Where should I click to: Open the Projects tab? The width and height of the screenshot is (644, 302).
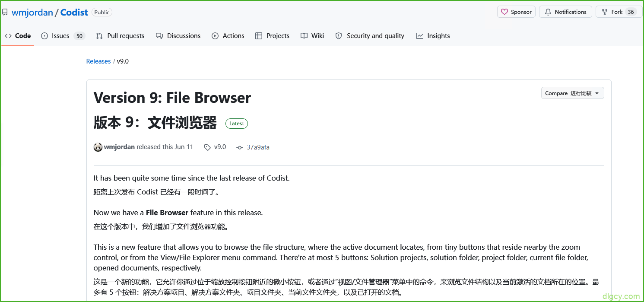pos(272,36)
